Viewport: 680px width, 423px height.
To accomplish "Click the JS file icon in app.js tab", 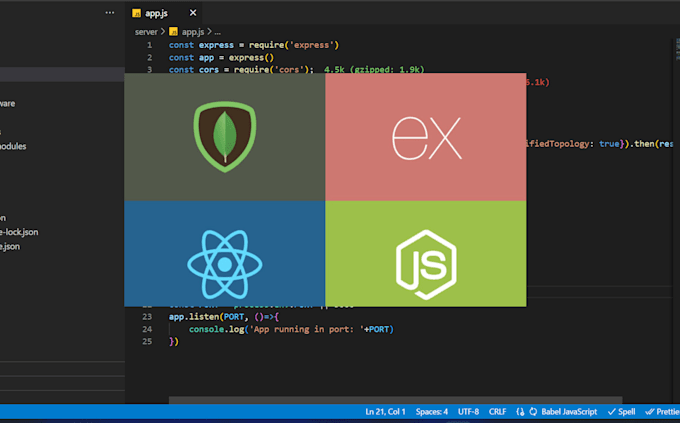I will (138, 13).
